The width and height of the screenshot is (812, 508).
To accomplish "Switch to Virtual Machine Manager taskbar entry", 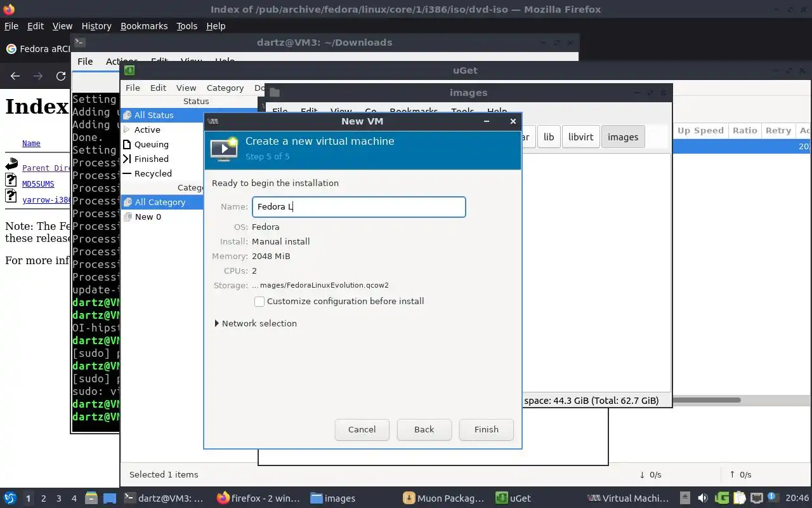I will point(628,498).
